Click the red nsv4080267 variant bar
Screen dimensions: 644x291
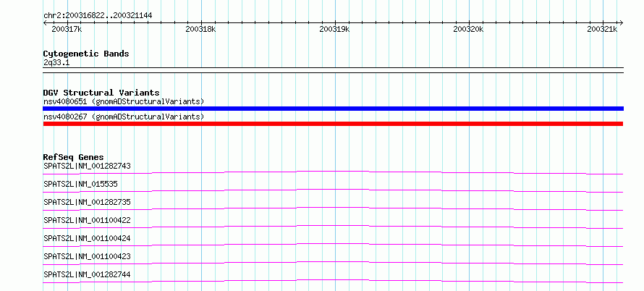[x=333, y=124]
